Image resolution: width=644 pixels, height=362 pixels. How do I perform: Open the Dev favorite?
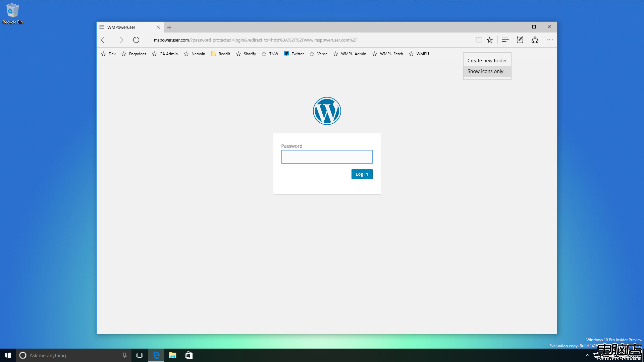(108, 54)
